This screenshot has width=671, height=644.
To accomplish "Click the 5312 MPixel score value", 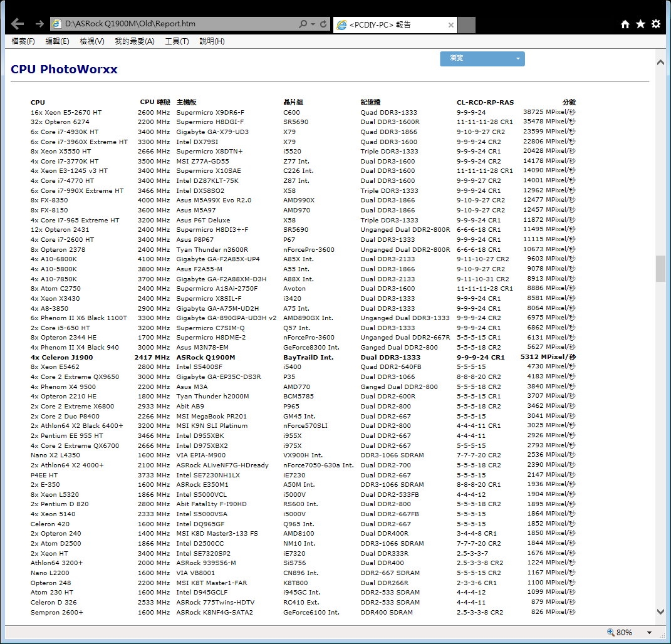I will [x=548, y=357].
